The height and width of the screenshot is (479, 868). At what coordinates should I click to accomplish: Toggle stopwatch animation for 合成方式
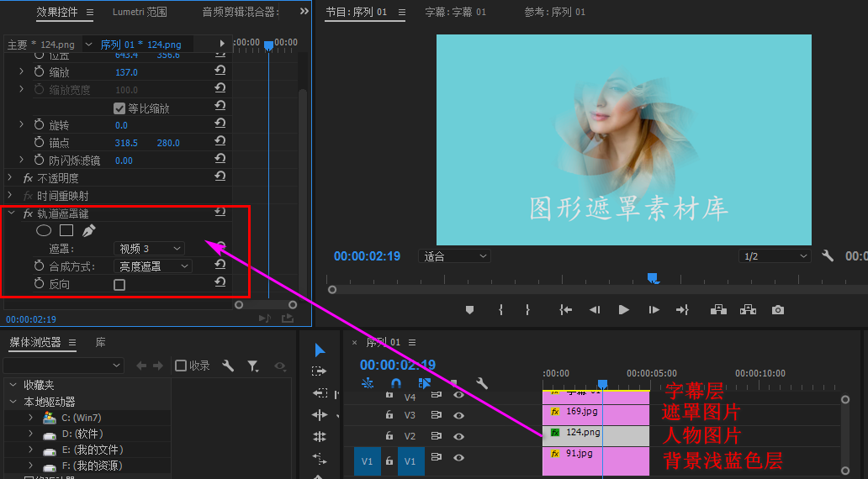pos(39,266)
